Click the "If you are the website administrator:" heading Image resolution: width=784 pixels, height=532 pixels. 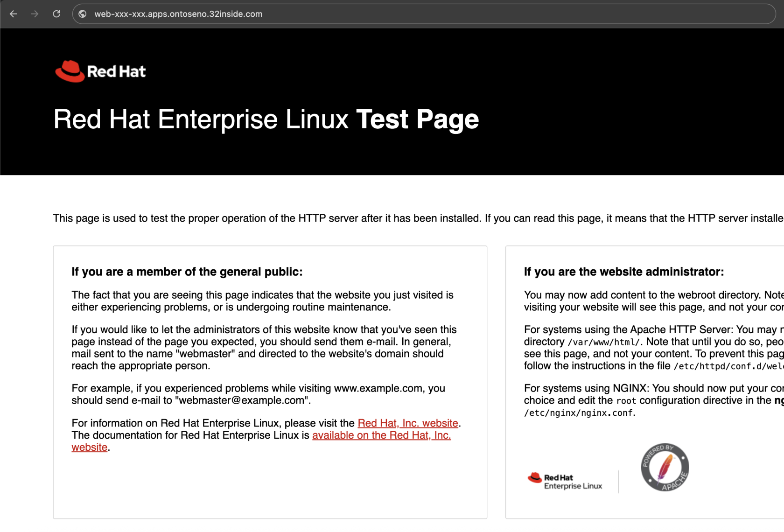624,272
